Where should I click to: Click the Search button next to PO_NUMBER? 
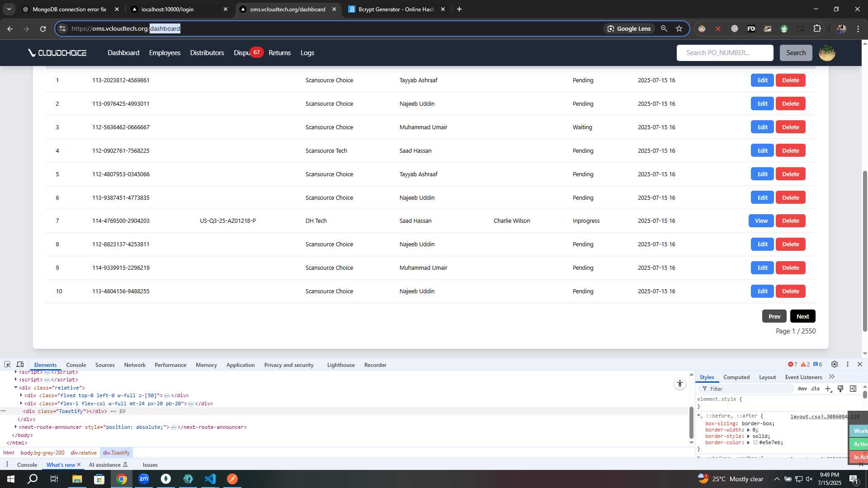(796, 53)
